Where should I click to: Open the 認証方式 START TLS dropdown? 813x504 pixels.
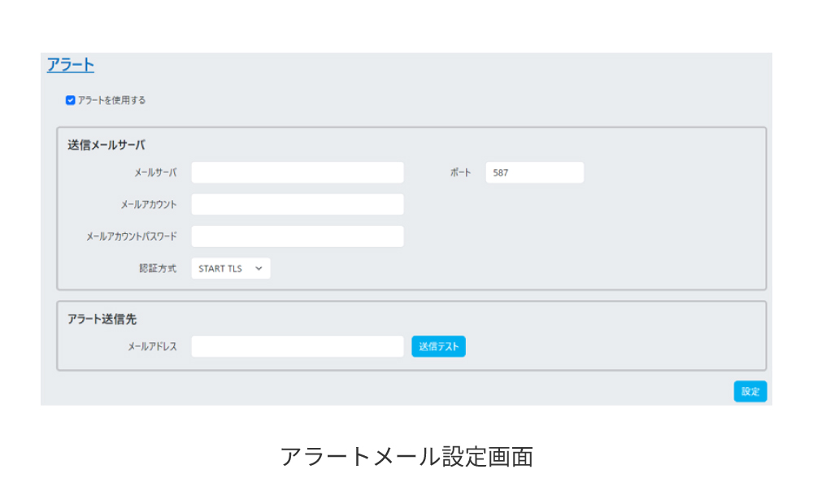[x=231, y=268]
